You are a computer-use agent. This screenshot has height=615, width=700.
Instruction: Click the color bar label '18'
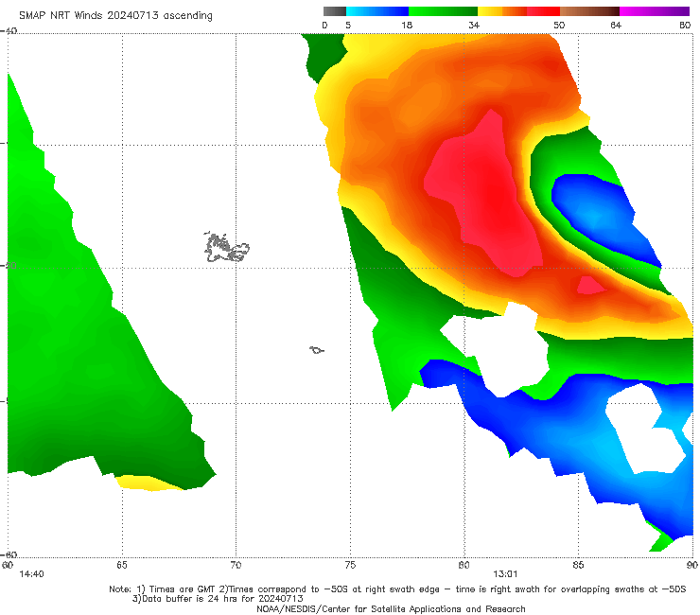(x=407, y=25)
